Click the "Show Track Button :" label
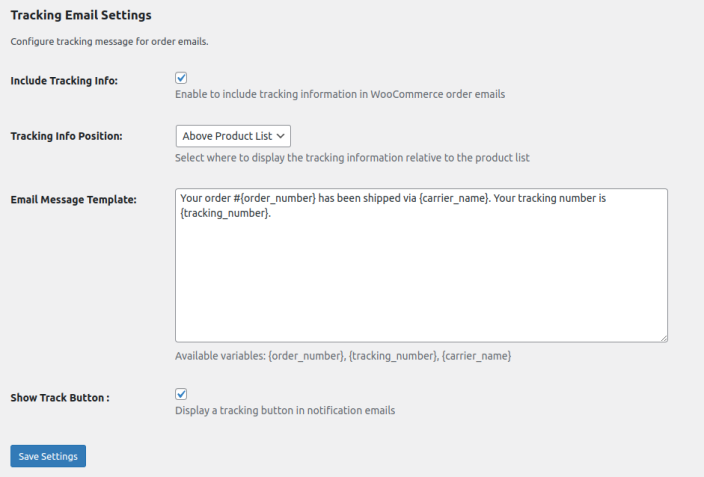The image size is (704, 477). (x=60, y=397)
